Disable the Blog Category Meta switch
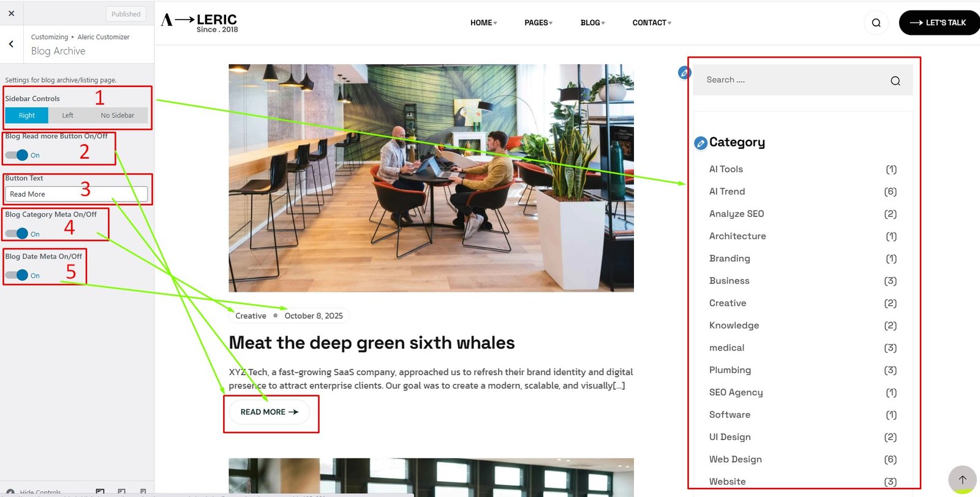The image size is (980, 497). tap(17, 233)
